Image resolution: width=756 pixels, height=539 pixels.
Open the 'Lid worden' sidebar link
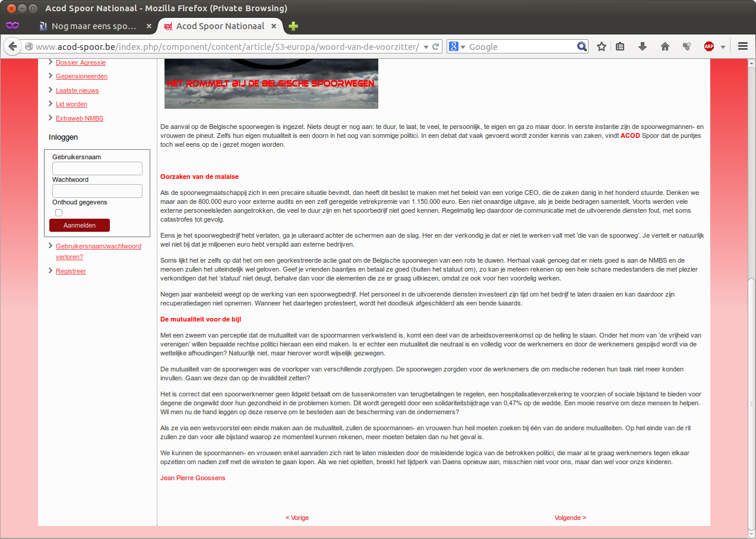coord(71,104)
